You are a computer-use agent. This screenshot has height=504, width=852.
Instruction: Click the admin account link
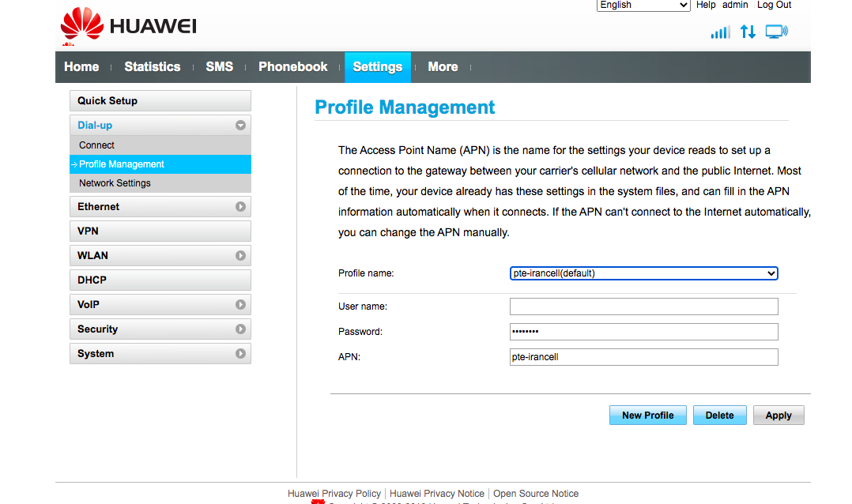[x=735, y=5]
